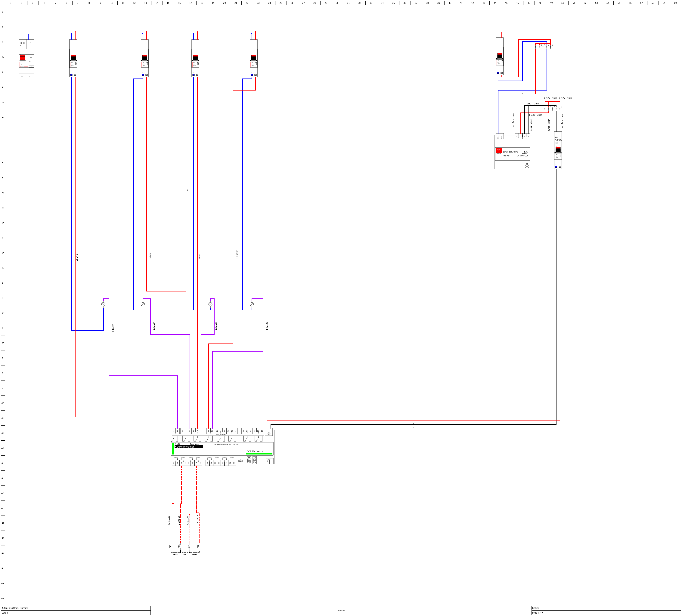Image resolution: width=682 pixels, height=616 pixels.
Task: Click the OUT RJ12 EXT port
Action: point(254,460)
